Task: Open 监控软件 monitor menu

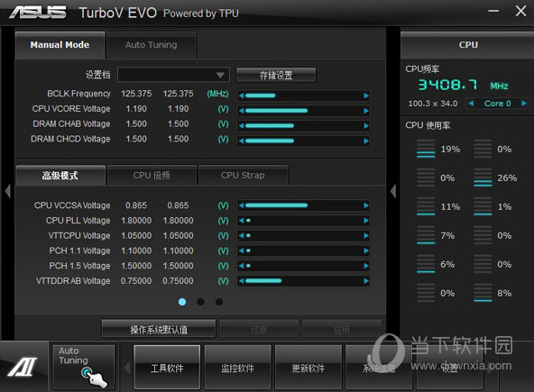Action: coord(238,368)
